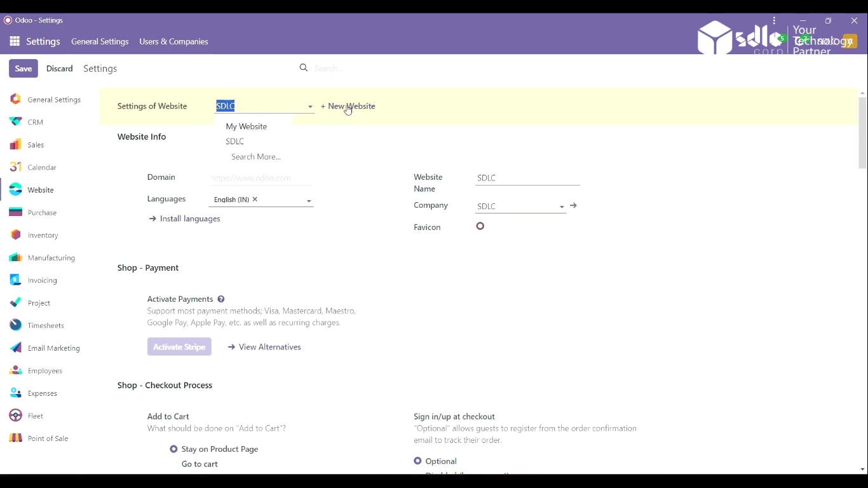Add a website with New Website
This screenshot has width=868, height=488.
point(348,106)
